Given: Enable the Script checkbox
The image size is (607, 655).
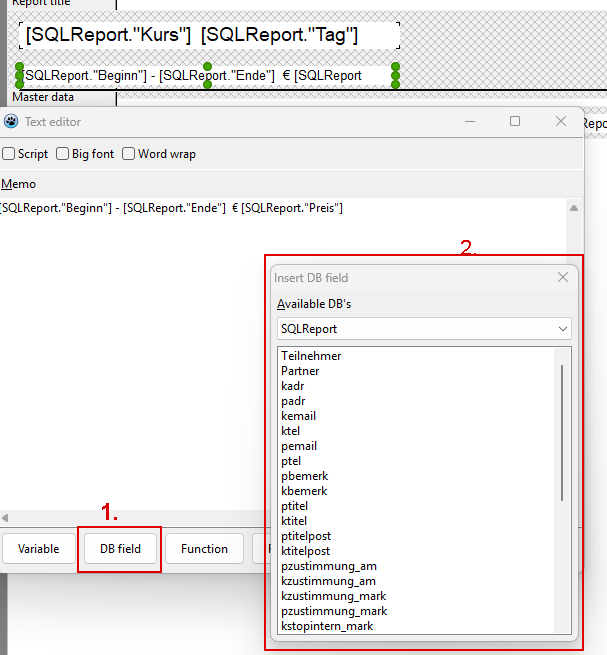Looking at the screenshot, I should [9, 154].
